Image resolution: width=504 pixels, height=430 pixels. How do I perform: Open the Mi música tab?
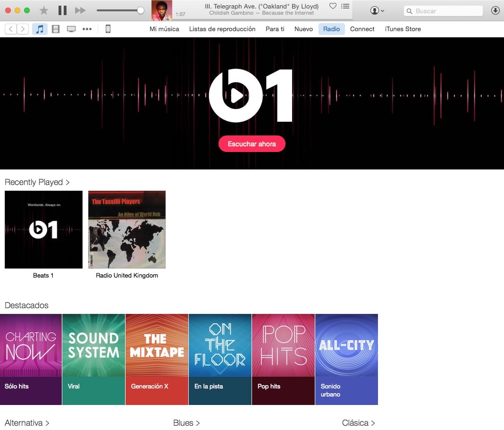point(164,29)
